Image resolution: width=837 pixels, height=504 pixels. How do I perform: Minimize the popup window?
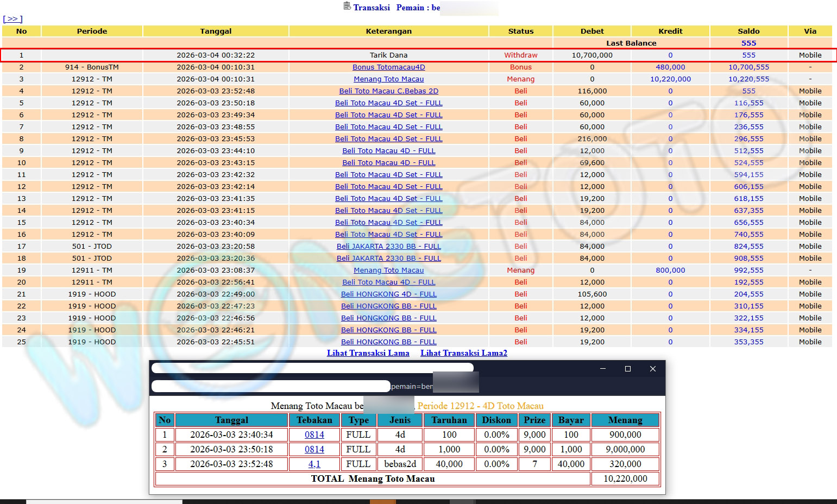(x=602, y=369)
